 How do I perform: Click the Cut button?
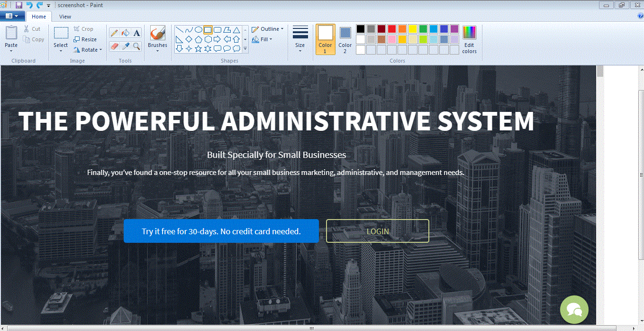pos(32,29)
